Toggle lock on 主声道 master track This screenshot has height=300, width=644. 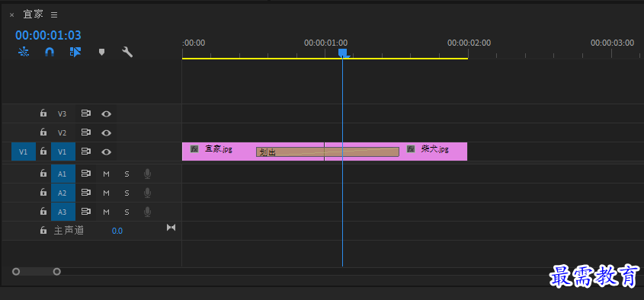click(x=43, y=230)
